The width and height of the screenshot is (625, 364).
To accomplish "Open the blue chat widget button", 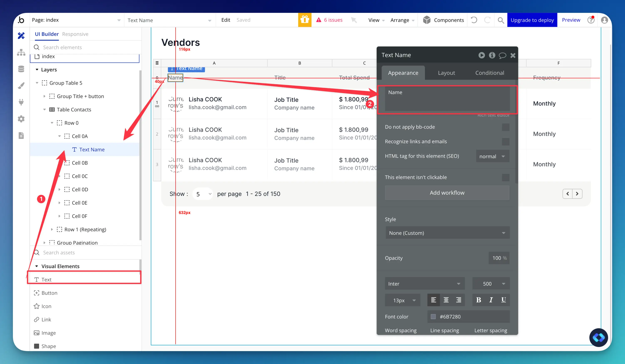I will click(598, 338).
